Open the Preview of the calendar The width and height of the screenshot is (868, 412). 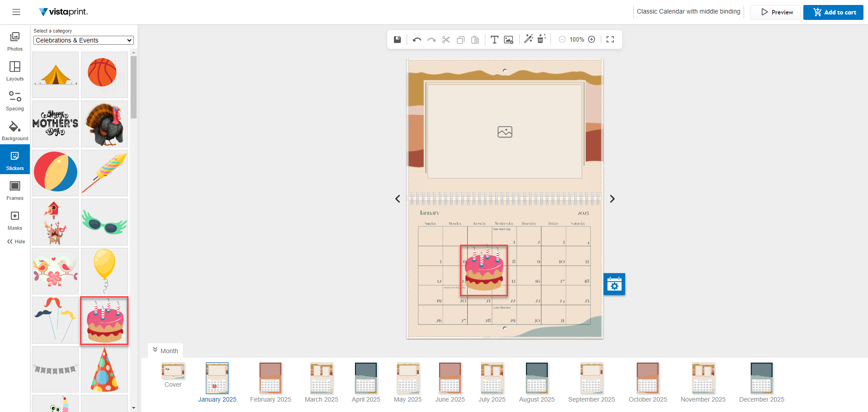tap(775, 12)
